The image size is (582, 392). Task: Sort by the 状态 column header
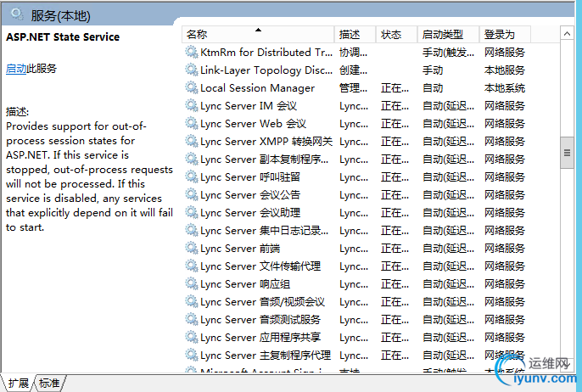tap(397, 35)
